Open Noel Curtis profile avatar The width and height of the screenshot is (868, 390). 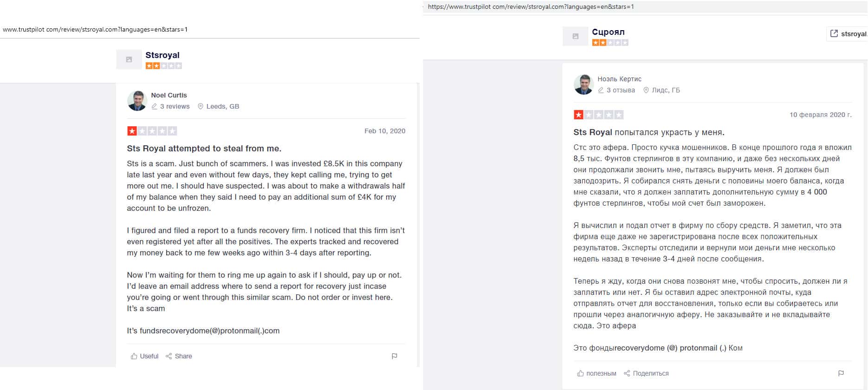137,101
